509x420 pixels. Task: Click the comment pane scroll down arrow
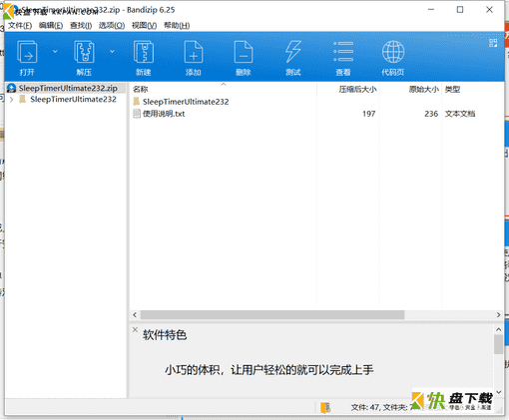point(498,392)
